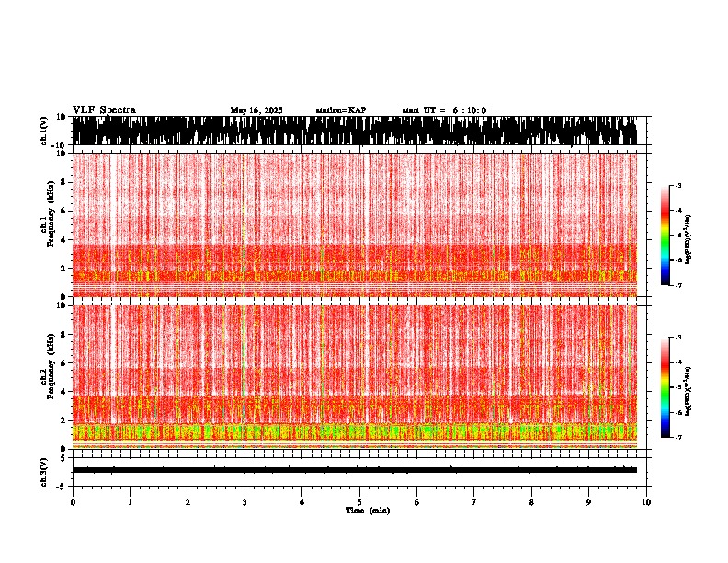Image resolution: width=728 pixels, height=563 pixels.
Task: Click the "VLF Spectra" plot title
Action: point(104,110)
